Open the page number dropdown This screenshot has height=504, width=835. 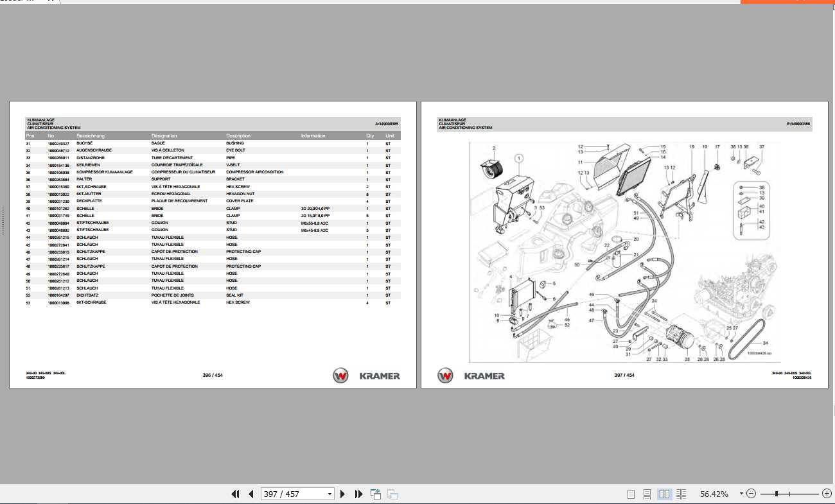[x=330, y=494]
